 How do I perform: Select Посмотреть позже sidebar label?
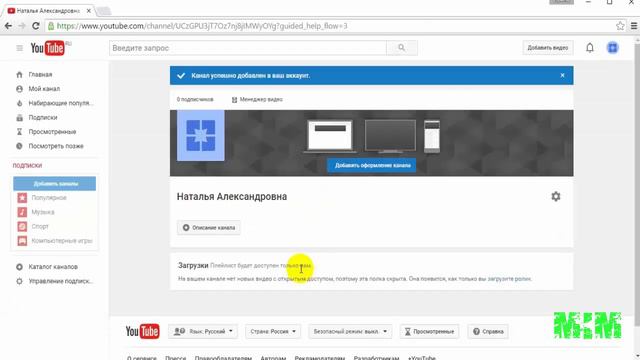56,146
